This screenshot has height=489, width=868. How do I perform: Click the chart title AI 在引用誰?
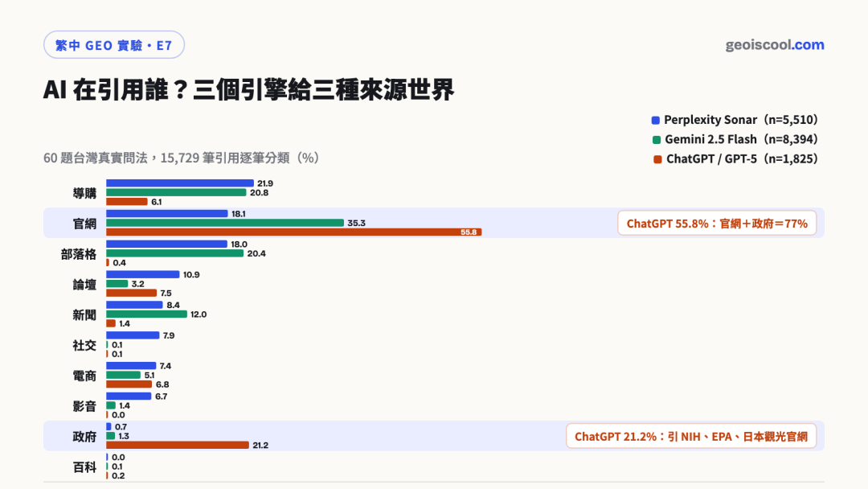[248, 89]
